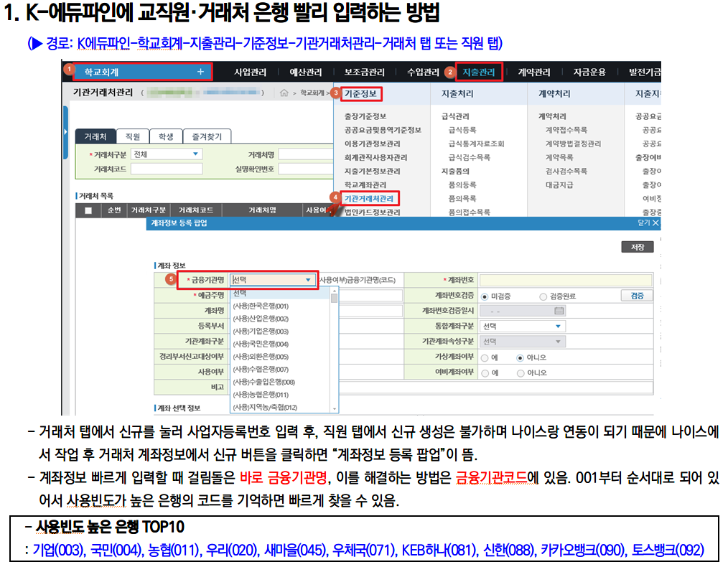Choose 예 for 가상계좌여부
This screenshot has height=567, width=728.
coord(485,358)
